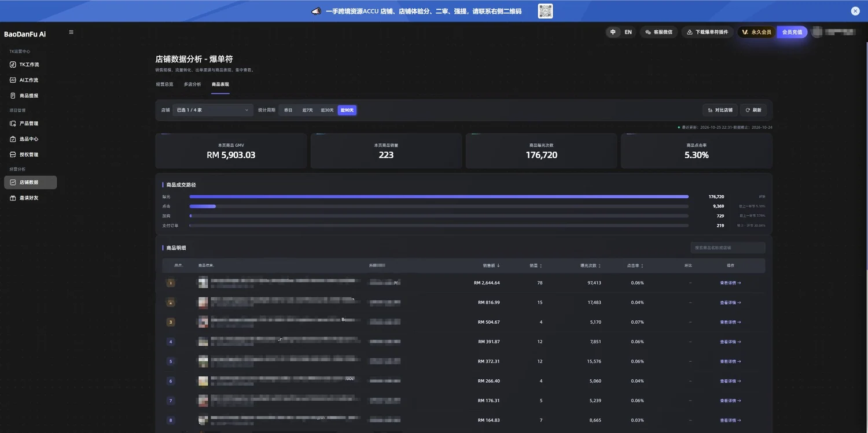Open 客服微信 WeChat support
This screenshot has height=433, width=868.
(x=659, y=32)
